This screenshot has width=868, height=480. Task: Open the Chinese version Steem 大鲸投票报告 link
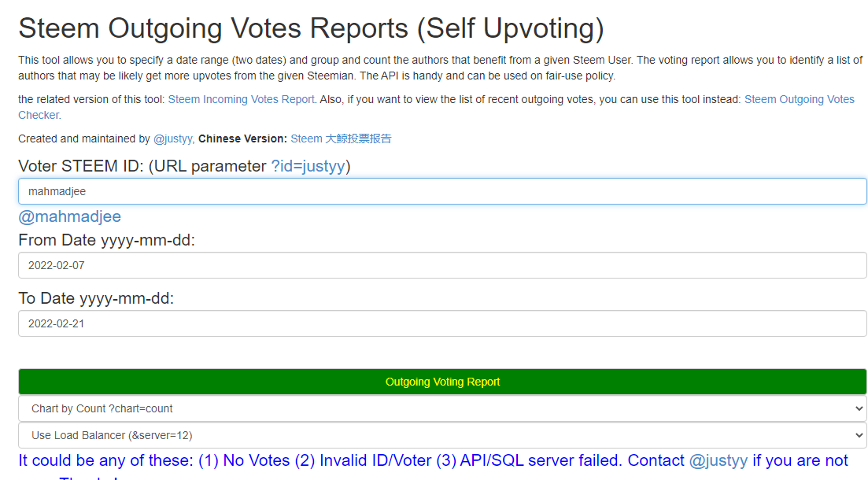point(341,139)
